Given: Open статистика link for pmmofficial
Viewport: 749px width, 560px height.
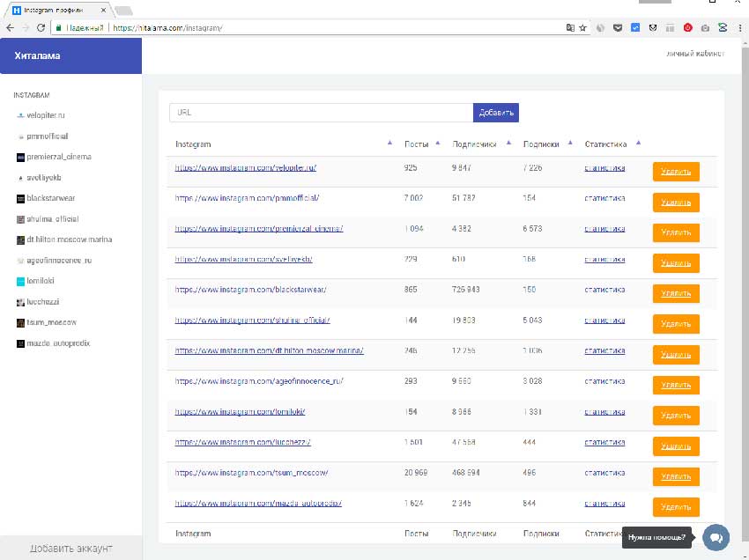Looking at the screenshot, I should (604, 198).
